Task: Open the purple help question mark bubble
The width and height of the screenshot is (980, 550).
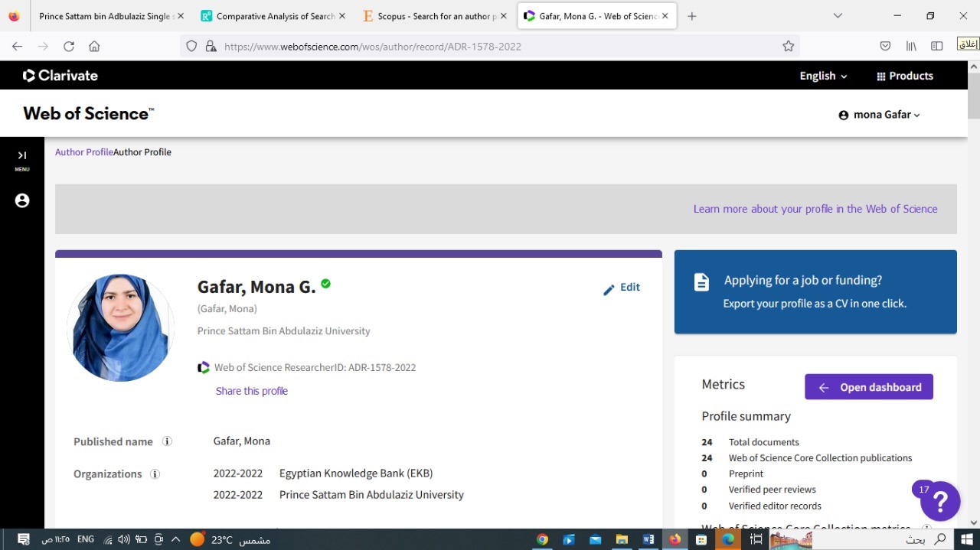Action: pos(939,501)
